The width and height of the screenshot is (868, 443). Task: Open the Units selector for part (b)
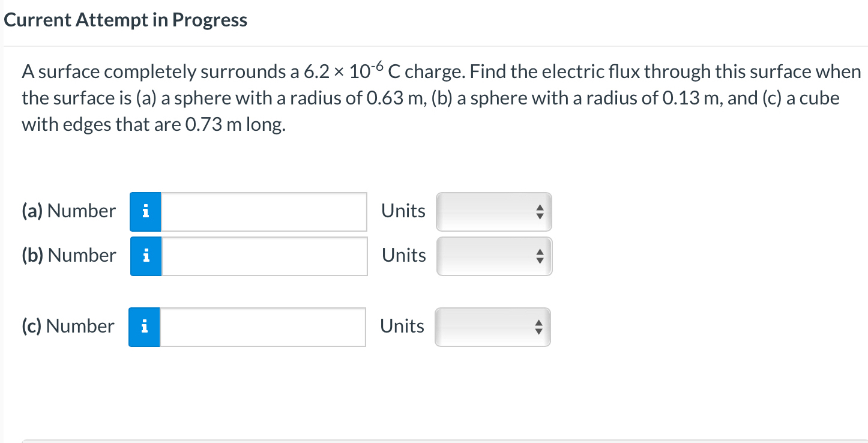(x=493, y=256)
